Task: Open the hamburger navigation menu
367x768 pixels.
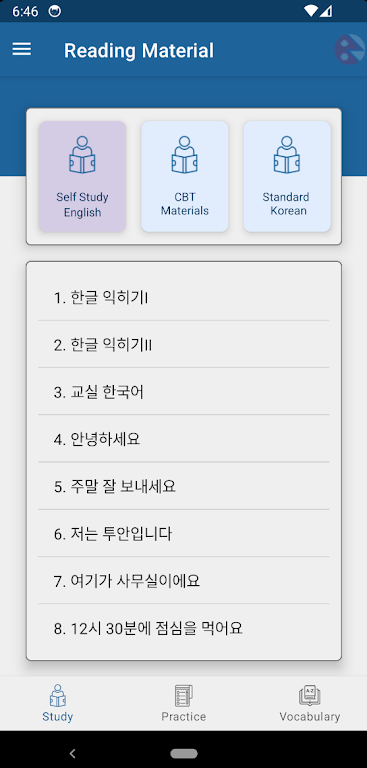Action: point(22,49)
